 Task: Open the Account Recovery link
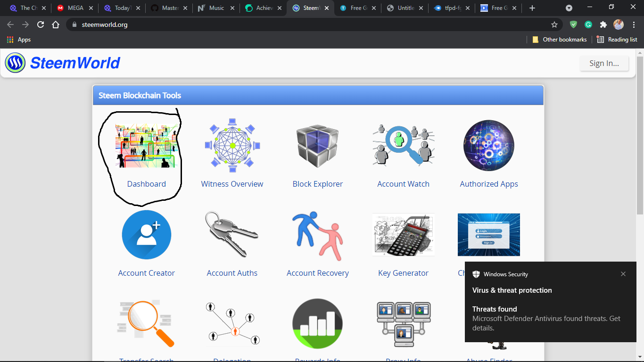tap(318, 273)
